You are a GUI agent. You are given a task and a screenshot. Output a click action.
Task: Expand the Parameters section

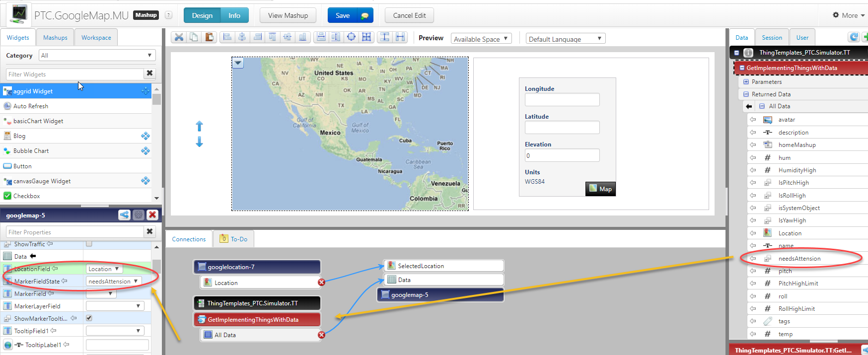tap(746, 82)
